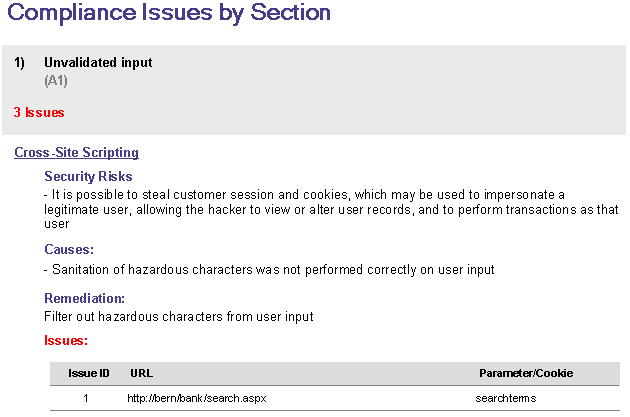This screenshot has height=417, width=630.
Task: Select the Remediation: heading
Action: pyautogui.click(x=84, y=298)
